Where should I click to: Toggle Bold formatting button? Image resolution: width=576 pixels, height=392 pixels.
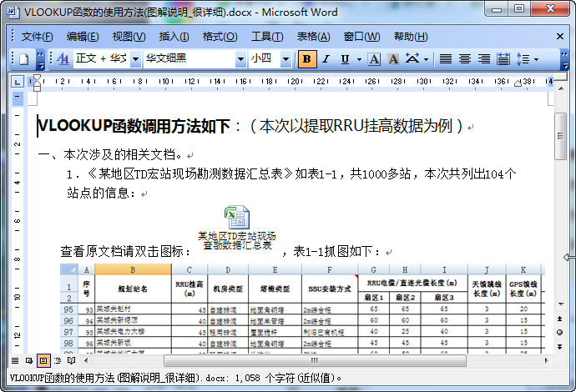(x=307, y=59)
